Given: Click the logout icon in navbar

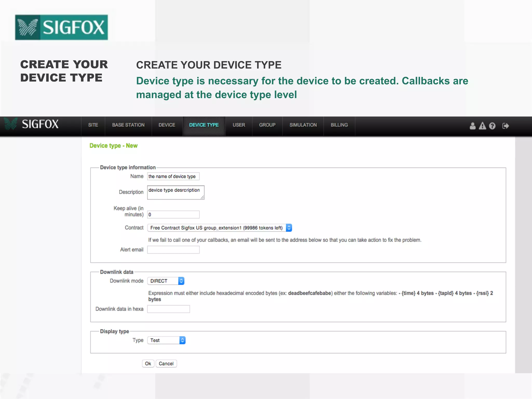Looking at the screenshot, I should [x=506, y=126].
